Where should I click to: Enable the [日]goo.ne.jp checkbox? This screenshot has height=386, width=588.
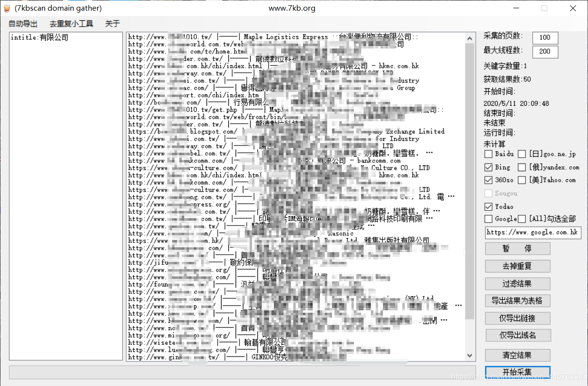coord(522,154)
